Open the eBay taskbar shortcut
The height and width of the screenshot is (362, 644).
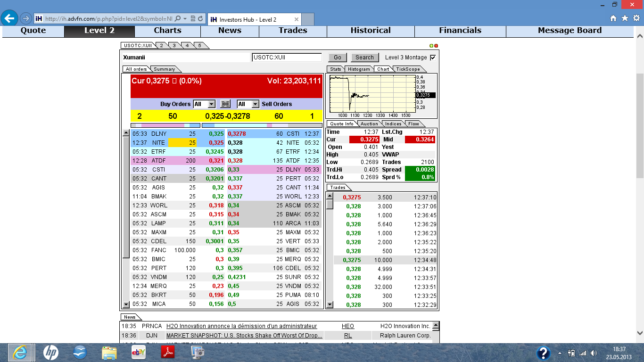[139, 353]
